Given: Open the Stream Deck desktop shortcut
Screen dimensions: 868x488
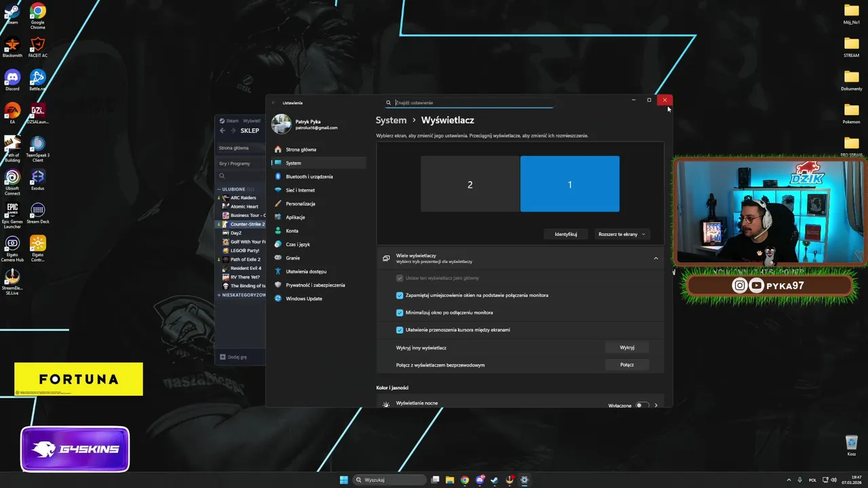Looking at the screenshot, I should pyautogui.click(x=38, y=213).
